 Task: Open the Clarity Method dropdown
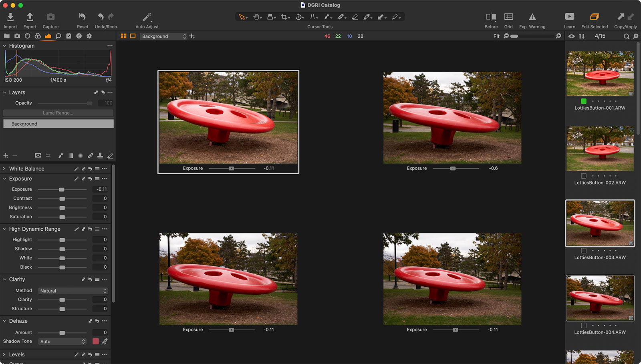coord(73,291)
